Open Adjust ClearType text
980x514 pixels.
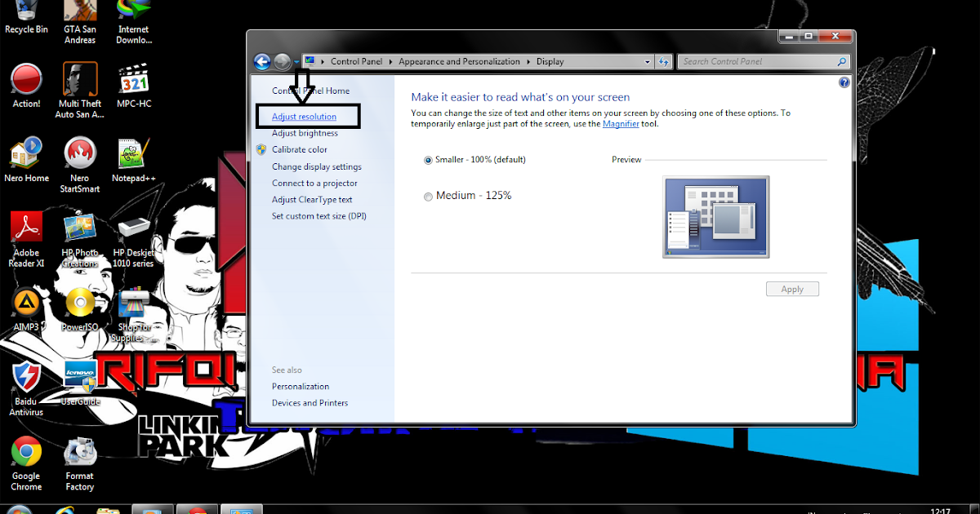click(312, 199)
